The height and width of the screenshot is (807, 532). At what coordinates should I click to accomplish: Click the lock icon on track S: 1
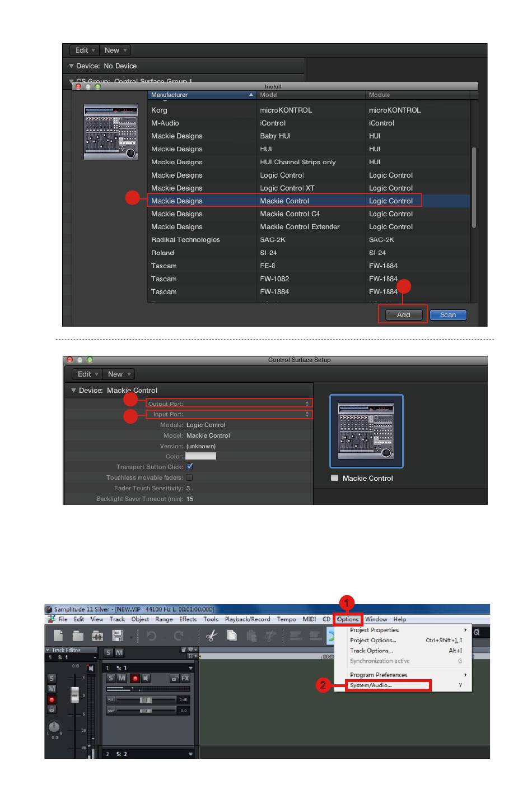pos(174,678)
